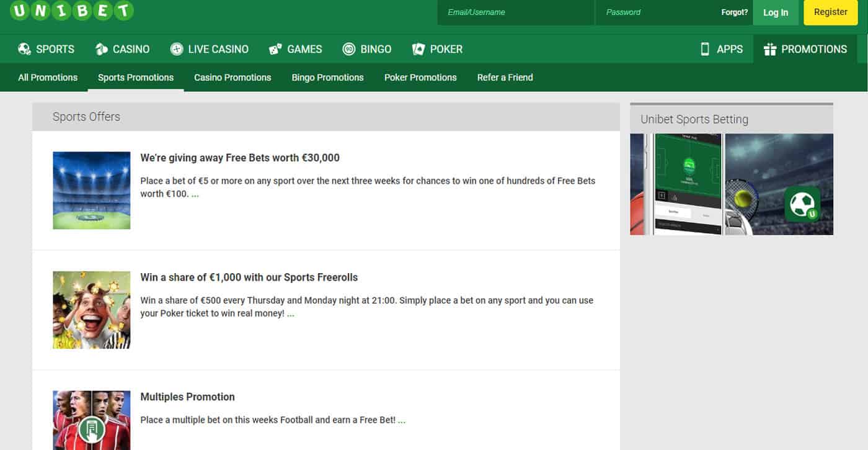868x450 pixels.
Task: Expand the Free Bets offer ellipsis link
Action: 195,194
